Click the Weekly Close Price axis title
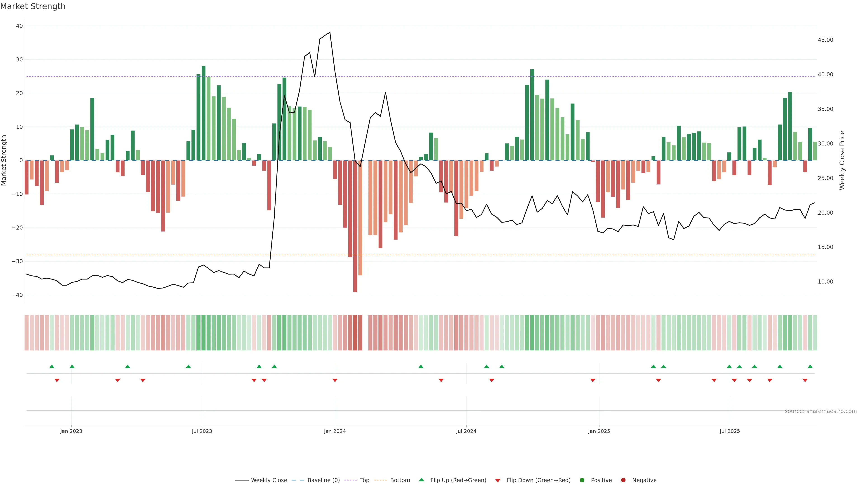 click(x=842, y=160)
